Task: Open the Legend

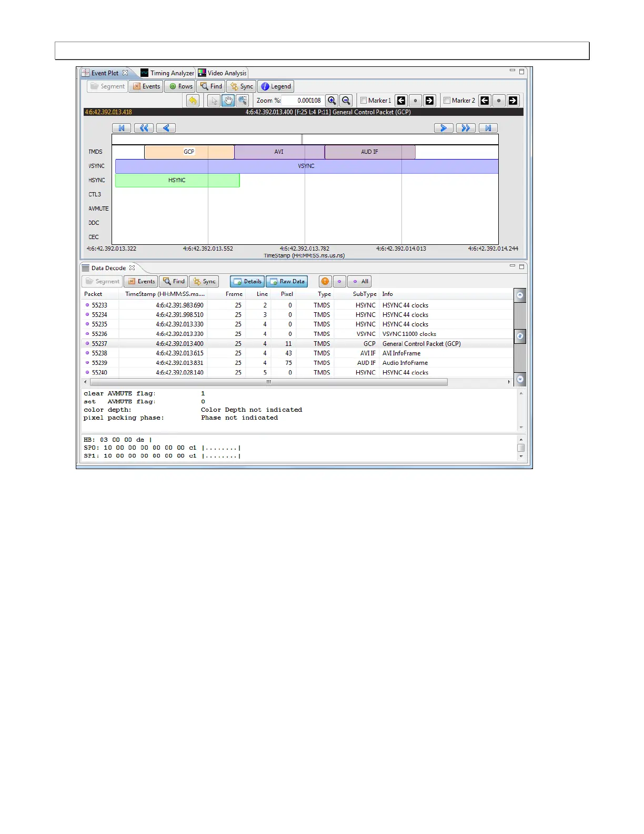Action: [x=276, y=86]
